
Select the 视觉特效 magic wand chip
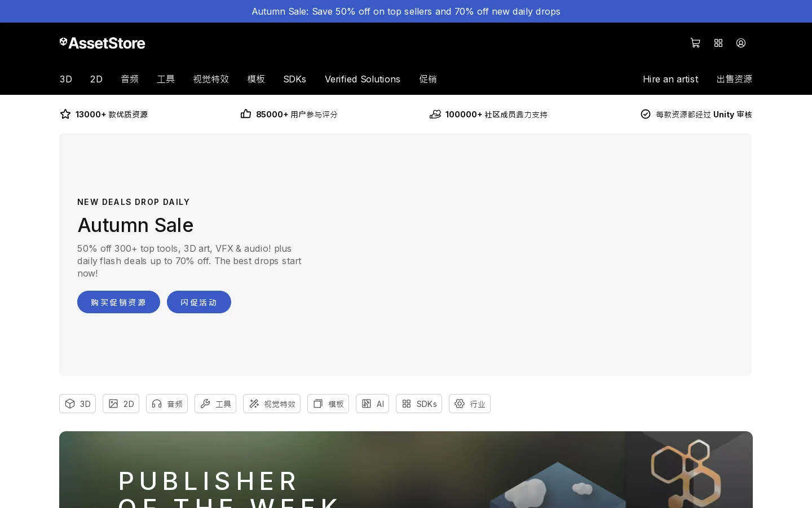coord(272,404)
